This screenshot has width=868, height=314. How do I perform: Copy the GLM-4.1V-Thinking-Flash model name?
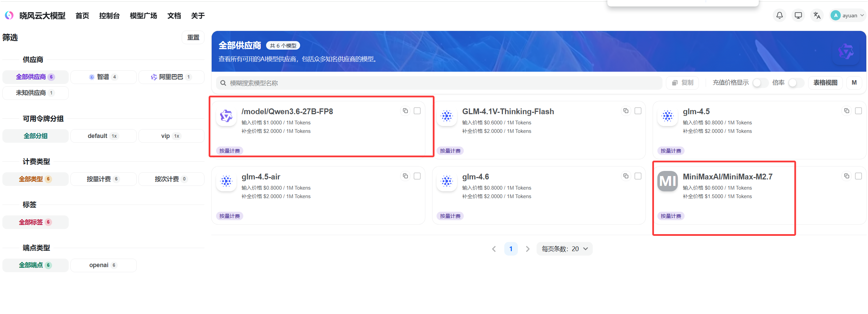point(626,111)
